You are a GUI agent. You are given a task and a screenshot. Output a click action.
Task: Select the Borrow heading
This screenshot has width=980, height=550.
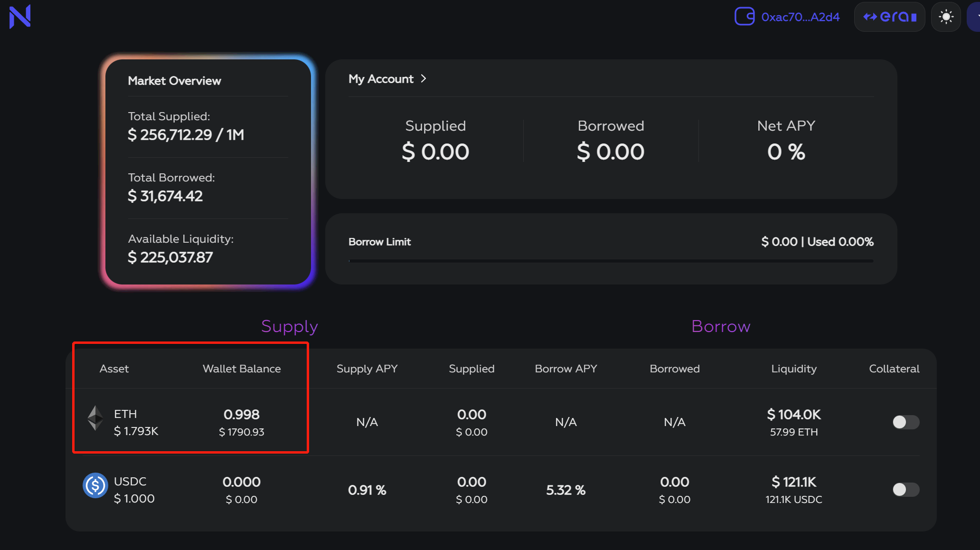(721, 326)
